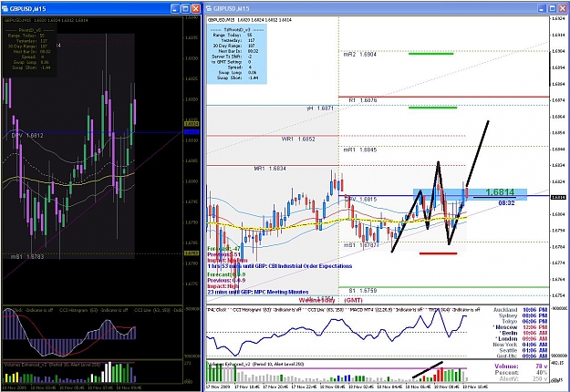Screen dimensions: 570x392
Task: Click the '18 Nov 10:45' time axis label
Action: (477, 387)
